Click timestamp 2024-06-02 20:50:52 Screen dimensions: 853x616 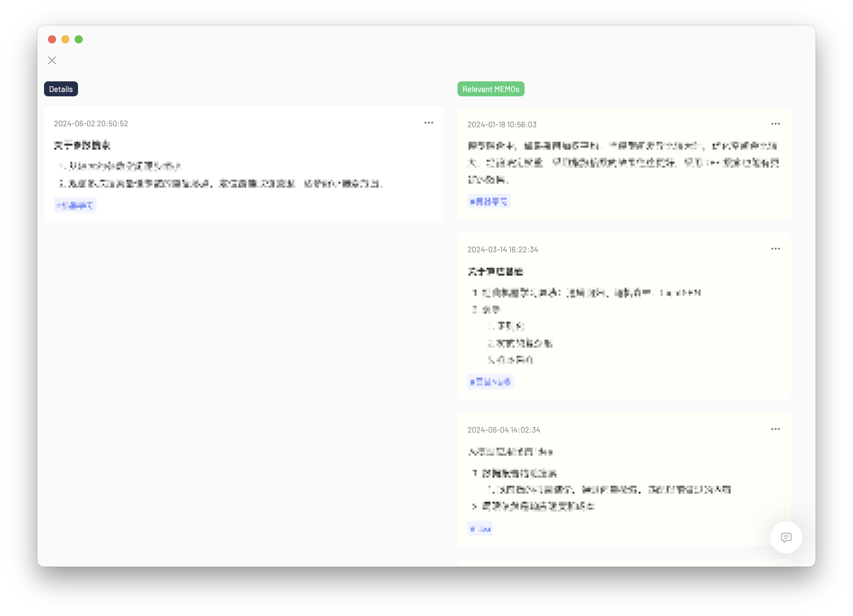[x=91, y=124]
